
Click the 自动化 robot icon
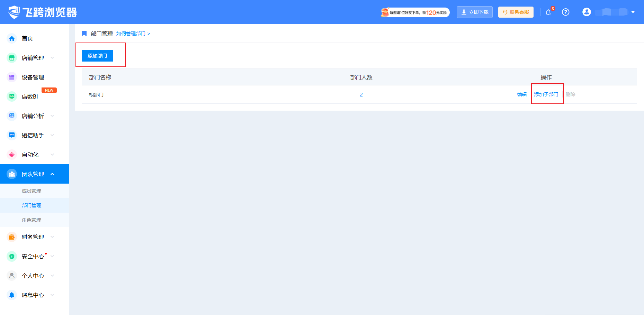coord(12,155)
